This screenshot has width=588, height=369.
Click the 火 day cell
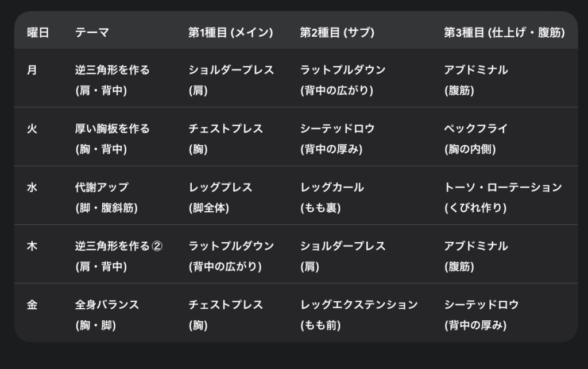tap(32, 129)
